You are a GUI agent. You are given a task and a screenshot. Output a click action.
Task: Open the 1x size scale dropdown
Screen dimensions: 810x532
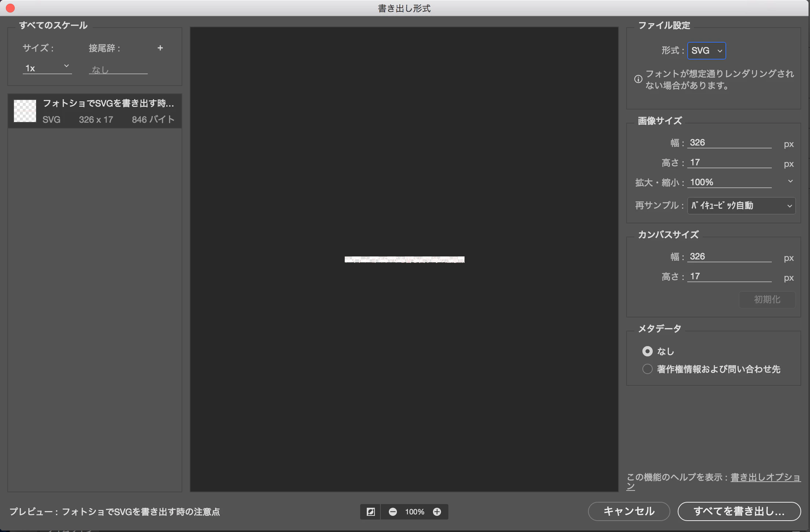click(x=47, y=68)
